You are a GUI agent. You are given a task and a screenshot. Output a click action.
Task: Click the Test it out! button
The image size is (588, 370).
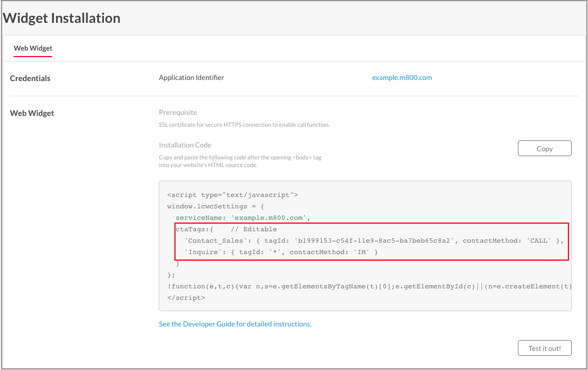[x=545, y=348]
